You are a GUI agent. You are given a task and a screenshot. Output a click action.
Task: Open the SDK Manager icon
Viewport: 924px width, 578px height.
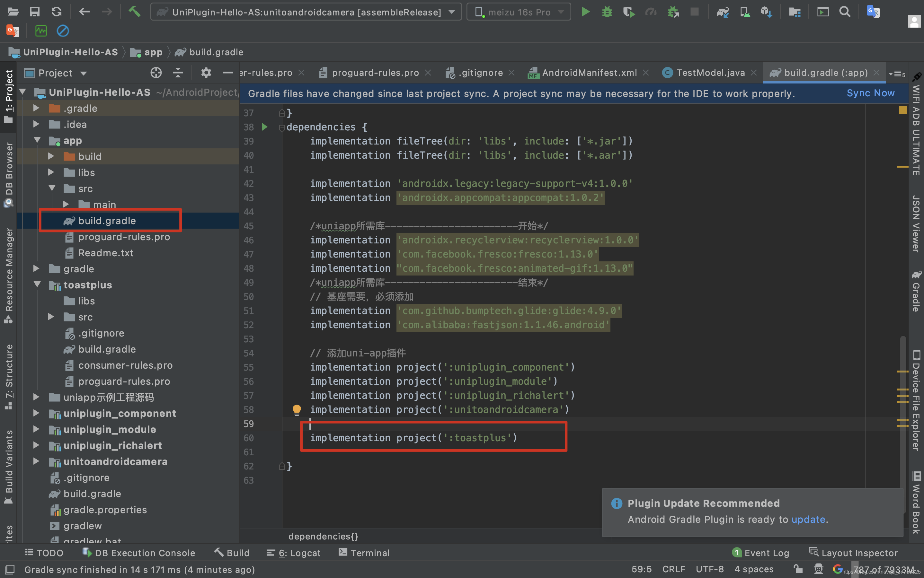766,12
